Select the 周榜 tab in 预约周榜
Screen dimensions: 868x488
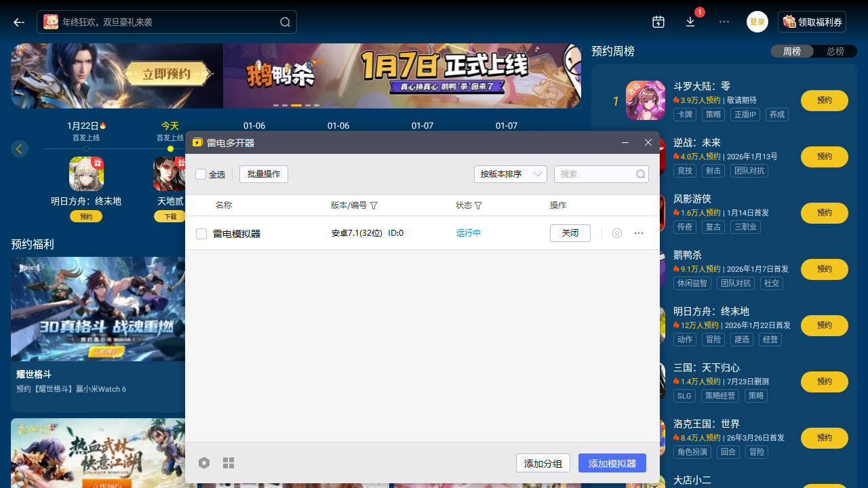point(791,50)
